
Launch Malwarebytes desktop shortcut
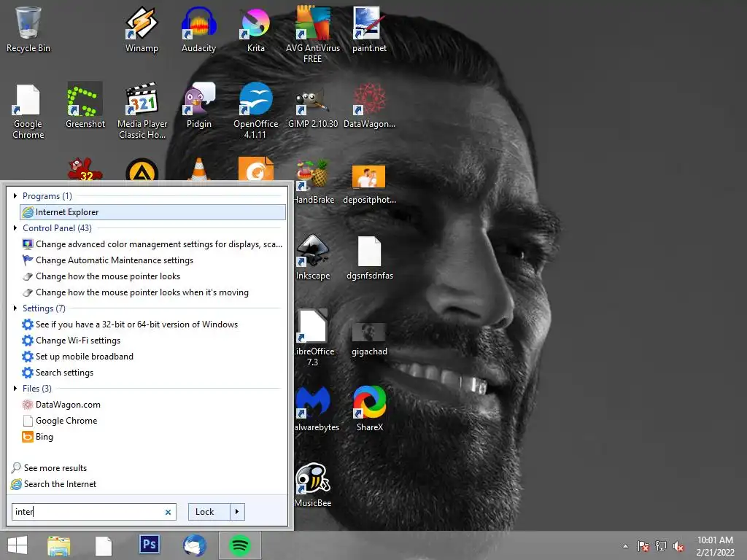click(x=314, y=408)
